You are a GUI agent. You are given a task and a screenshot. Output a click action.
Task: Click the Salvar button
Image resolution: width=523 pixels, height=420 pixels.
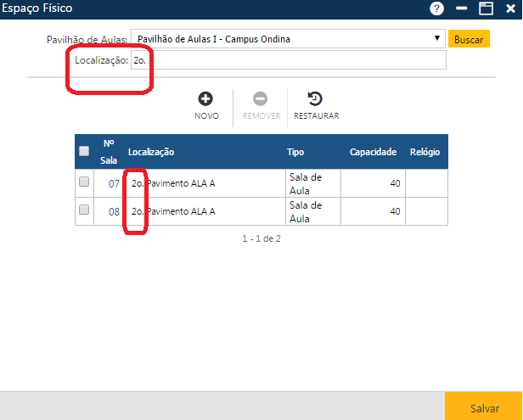click(x=484, y=408)
